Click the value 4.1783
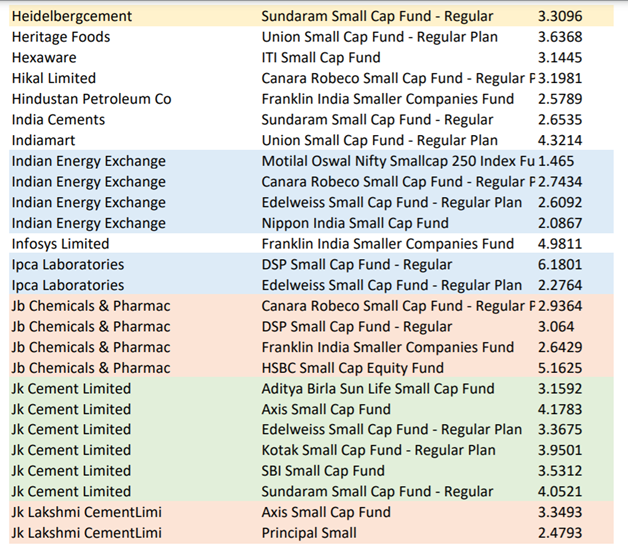The width and height of the screenshot is (628, 548). [x=560, y=409]
